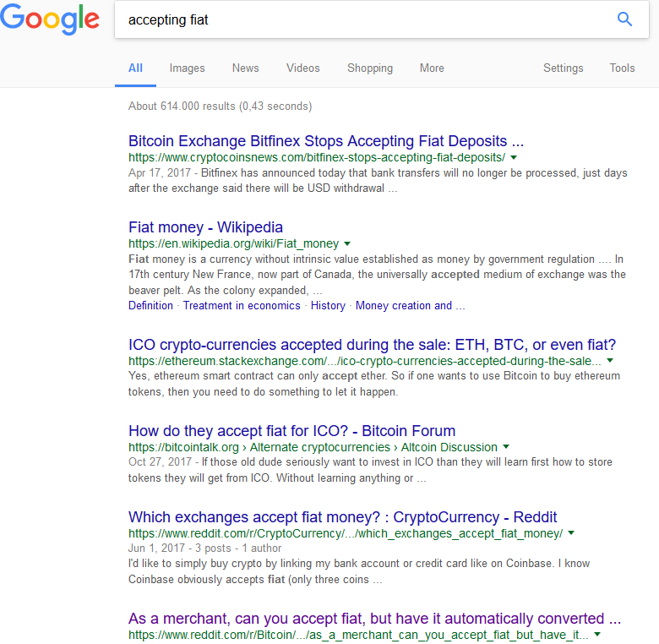This screenshot has width=659, height=644.
Task: Expand dropdown arrow beside reddit.com/r/CryptoCurrency URL
Action: coord(571,533)
